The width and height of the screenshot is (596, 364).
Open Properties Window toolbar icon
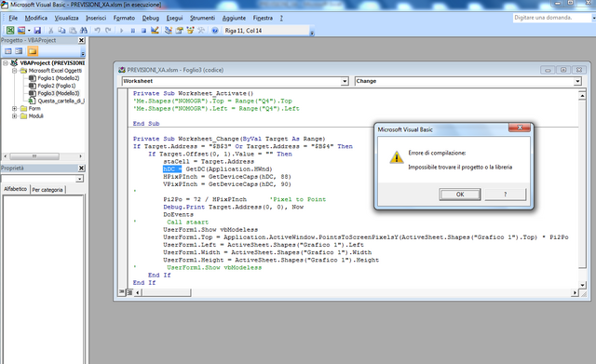(179, 31)
